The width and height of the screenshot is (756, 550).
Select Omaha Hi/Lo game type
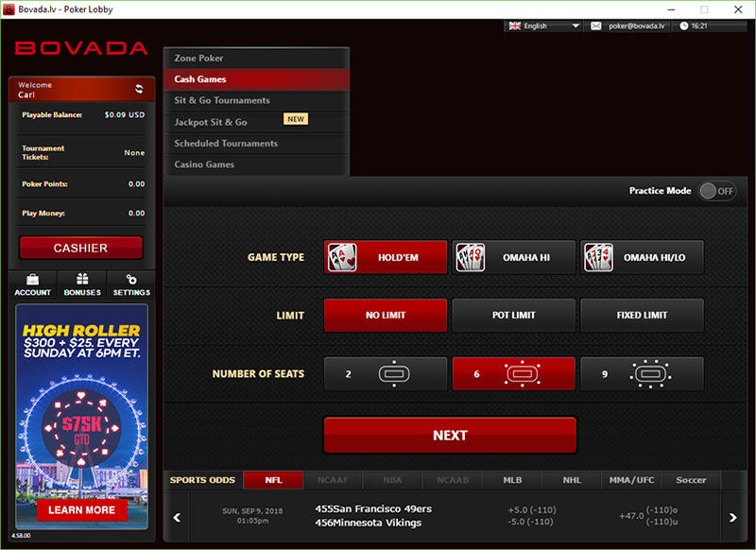(643, 257)
